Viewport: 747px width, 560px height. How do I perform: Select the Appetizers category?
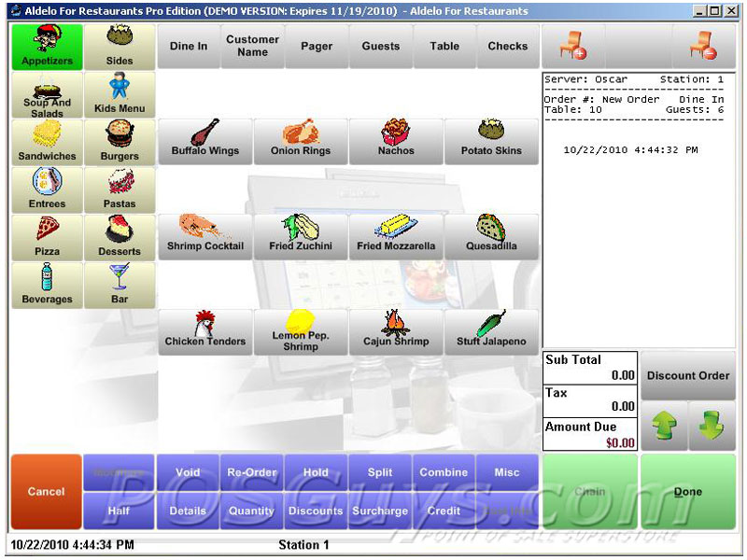(48, 48)
